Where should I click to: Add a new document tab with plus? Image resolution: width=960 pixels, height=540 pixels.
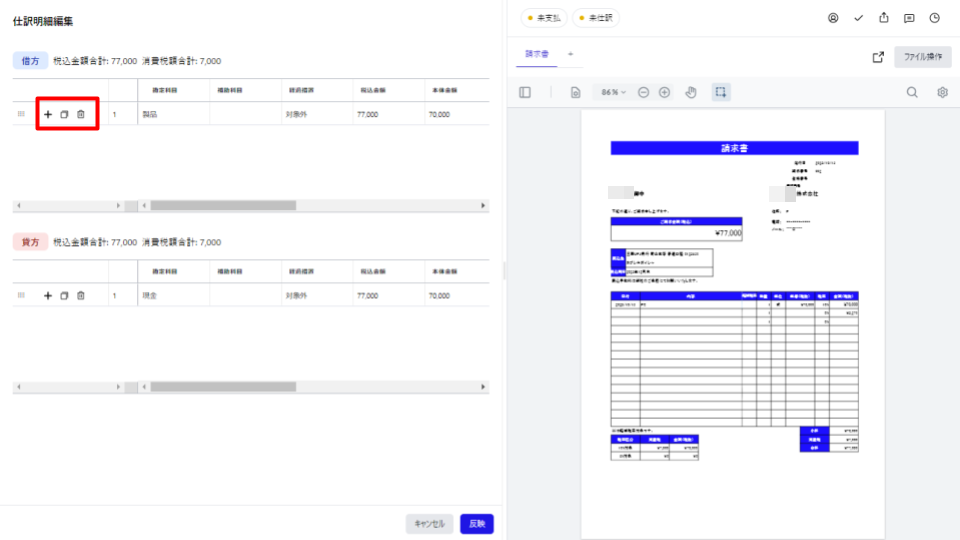tap(571, 54)
